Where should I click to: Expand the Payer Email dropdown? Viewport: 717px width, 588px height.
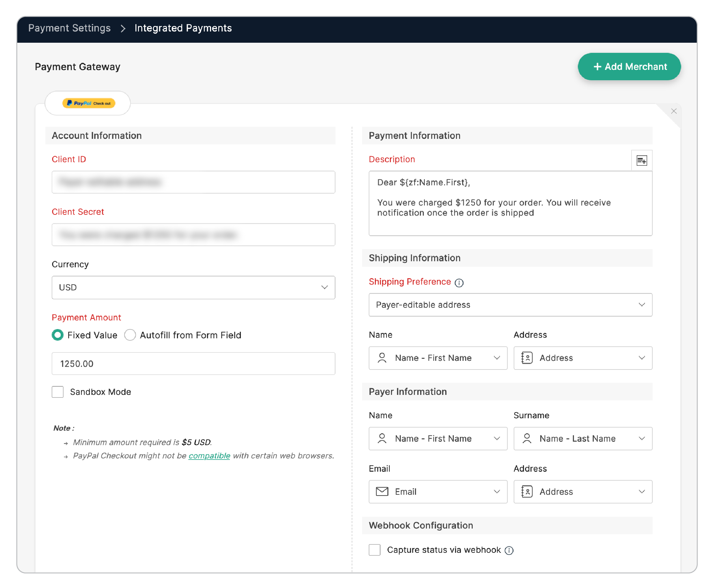438,492
